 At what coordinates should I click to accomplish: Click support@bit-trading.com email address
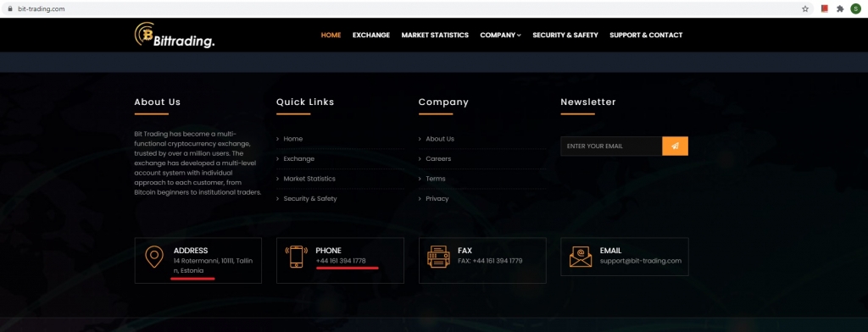(641, 261)
